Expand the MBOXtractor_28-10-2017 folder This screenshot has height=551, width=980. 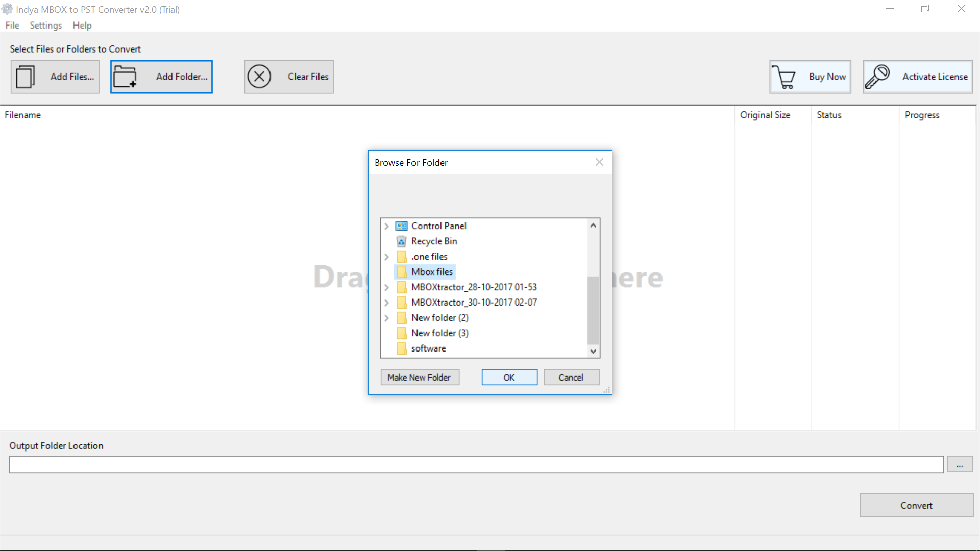(387, 287)
